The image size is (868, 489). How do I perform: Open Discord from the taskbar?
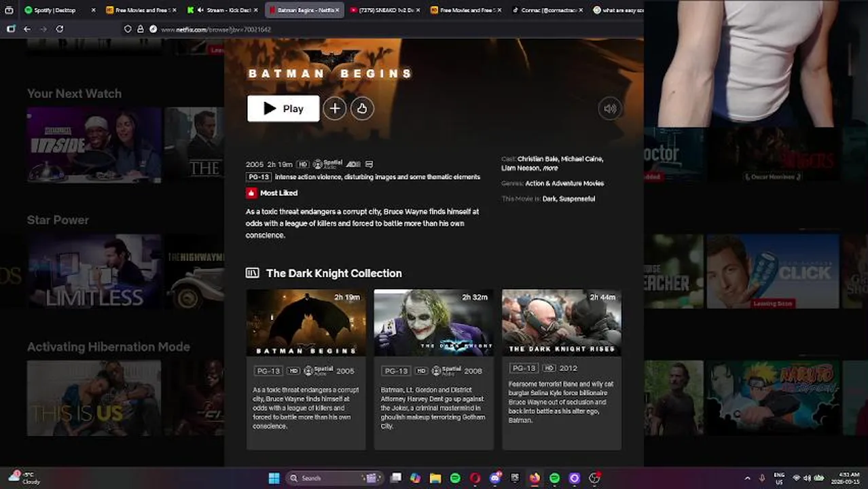point(495,478)
